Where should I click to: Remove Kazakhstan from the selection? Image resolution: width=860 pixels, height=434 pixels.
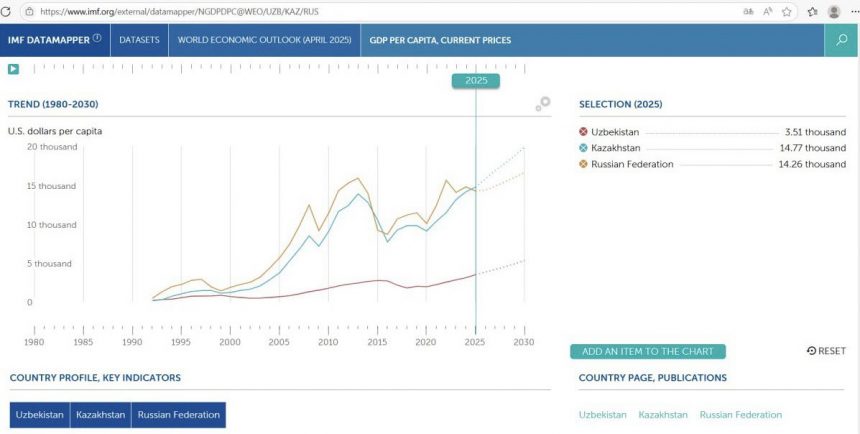(583, 148)
